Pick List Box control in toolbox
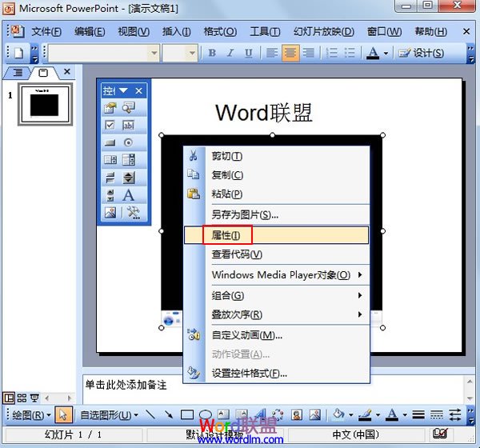 point(110,160)
